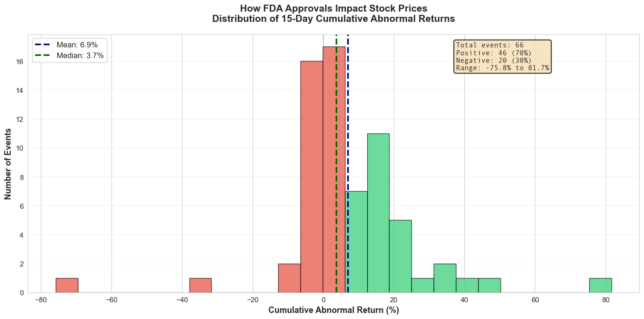
Task: Click the tallest red histogram bar
Action: [x=334, y=169]
